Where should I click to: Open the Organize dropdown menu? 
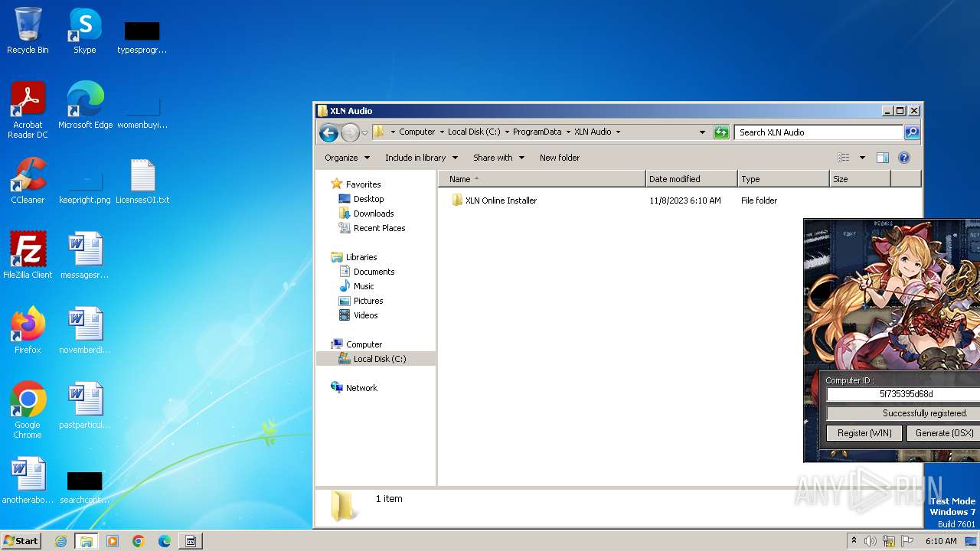point(347,158)
